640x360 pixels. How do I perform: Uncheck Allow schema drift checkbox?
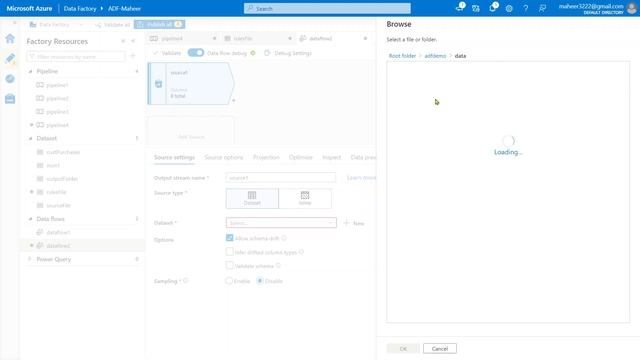(x=229, y=238)
